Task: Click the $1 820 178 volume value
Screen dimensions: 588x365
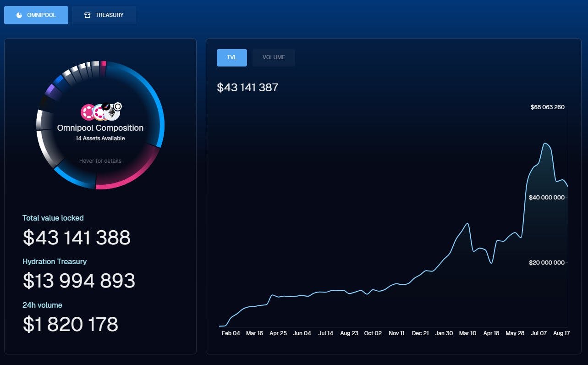Action: [71, 324]
